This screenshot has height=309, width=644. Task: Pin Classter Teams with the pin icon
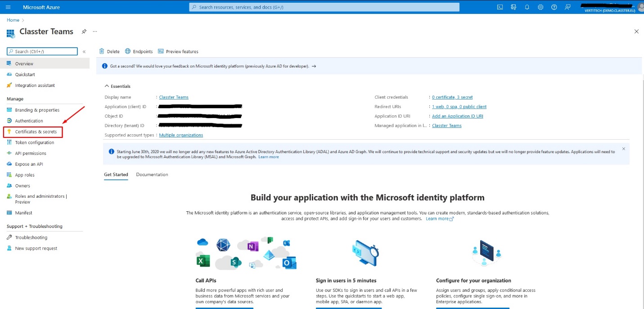84,32
